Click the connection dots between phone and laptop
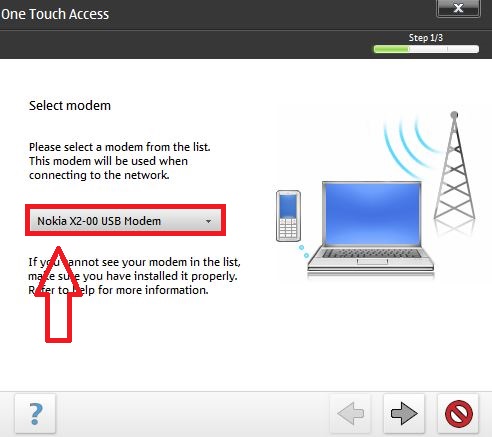The image size is (492, 437). (x=304, y=251)
